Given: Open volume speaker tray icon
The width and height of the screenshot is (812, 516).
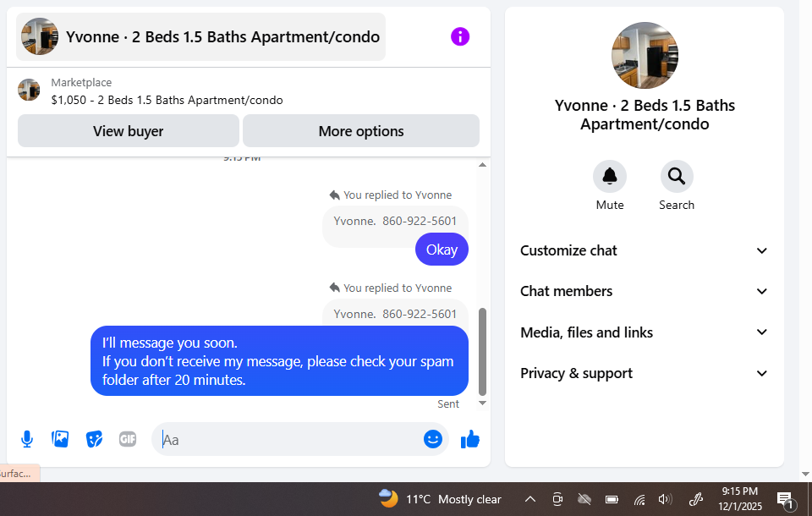Looking at the screenshot, I should [x=665, y=499].
